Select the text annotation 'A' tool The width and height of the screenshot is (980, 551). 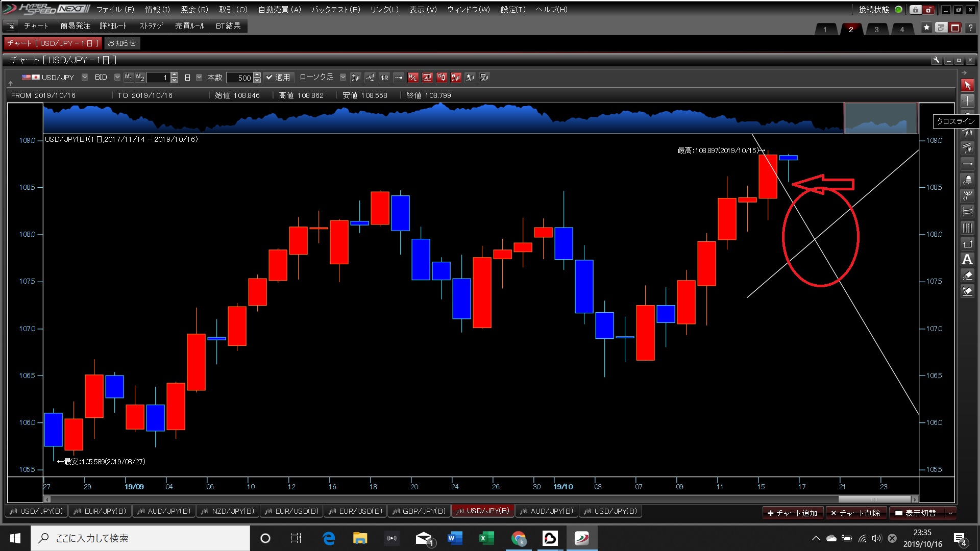(x=967, y=260)
